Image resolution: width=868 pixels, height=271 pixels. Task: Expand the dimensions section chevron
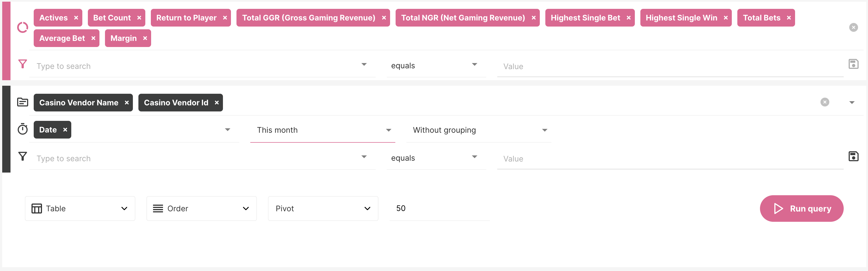[x=852, y=103]
